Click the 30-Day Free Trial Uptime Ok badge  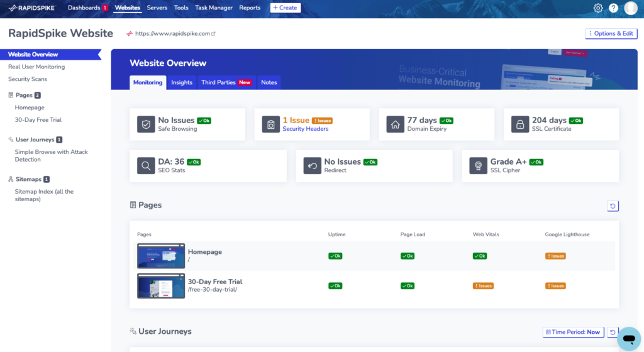coord(335,286)
